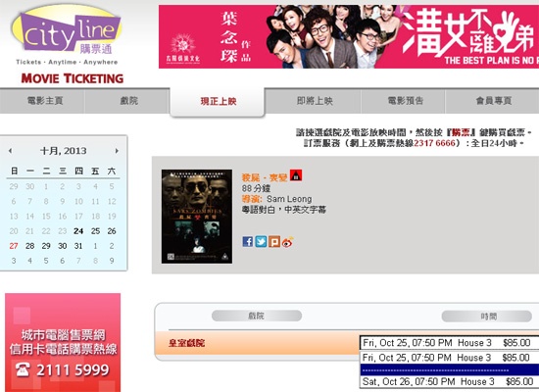The image size is (539, 392).
Task: Click the orange Plurk share icon
Action: pos(274,241)
